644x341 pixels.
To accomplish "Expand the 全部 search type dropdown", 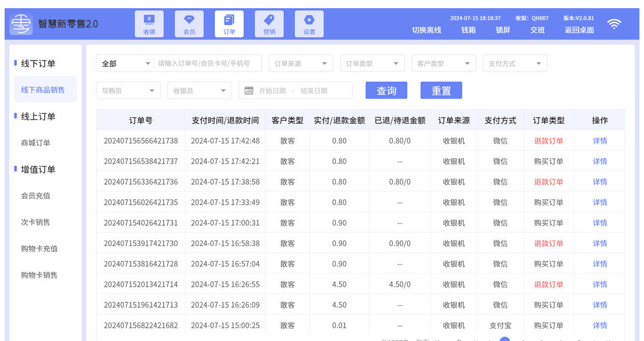I will pos(125,63).
